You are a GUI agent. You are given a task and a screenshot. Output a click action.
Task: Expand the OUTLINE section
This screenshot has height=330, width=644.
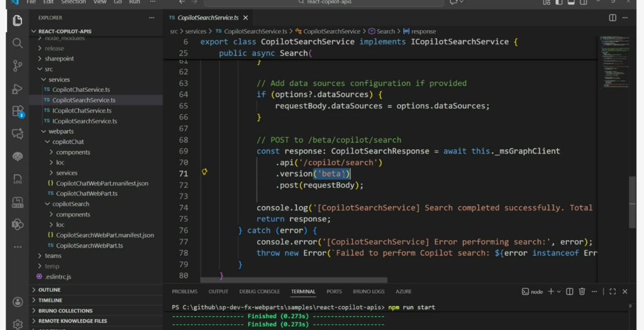[50, 290]
